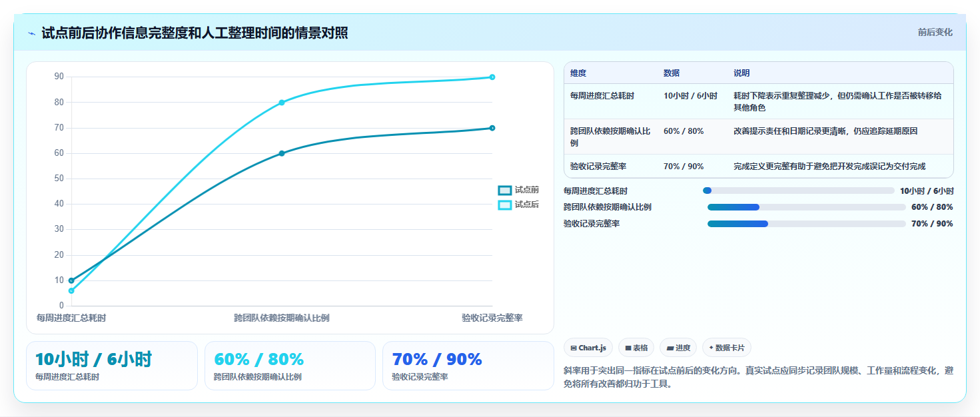The width and height of the screenshot is (980, 417).
Task: Select table cell 跨团队依赖按期确认比例
Action: (610, 137)
